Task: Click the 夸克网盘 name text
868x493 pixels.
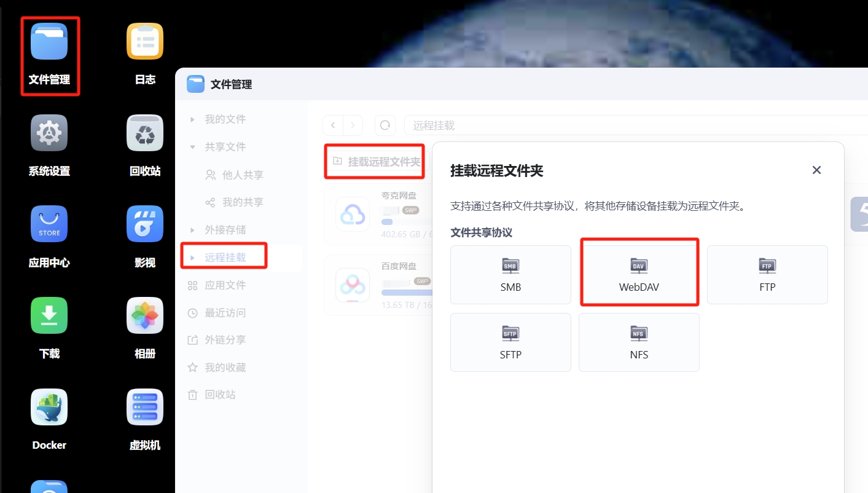Action: [x=399, y=196]
